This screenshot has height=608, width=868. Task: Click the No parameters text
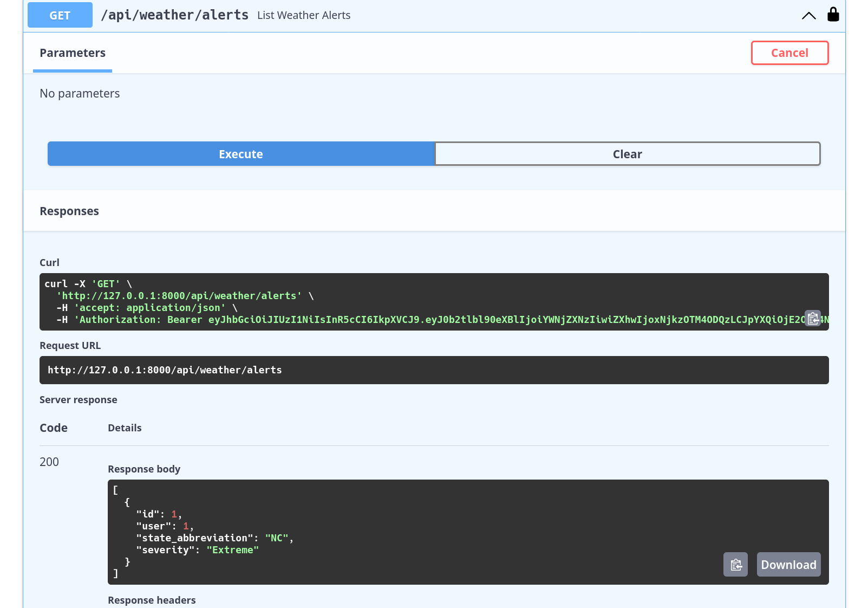[x=80, y=94]
